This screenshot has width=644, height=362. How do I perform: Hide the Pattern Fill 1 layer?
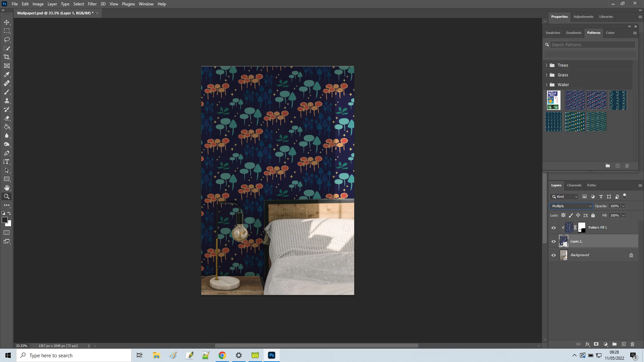point(553,228)
